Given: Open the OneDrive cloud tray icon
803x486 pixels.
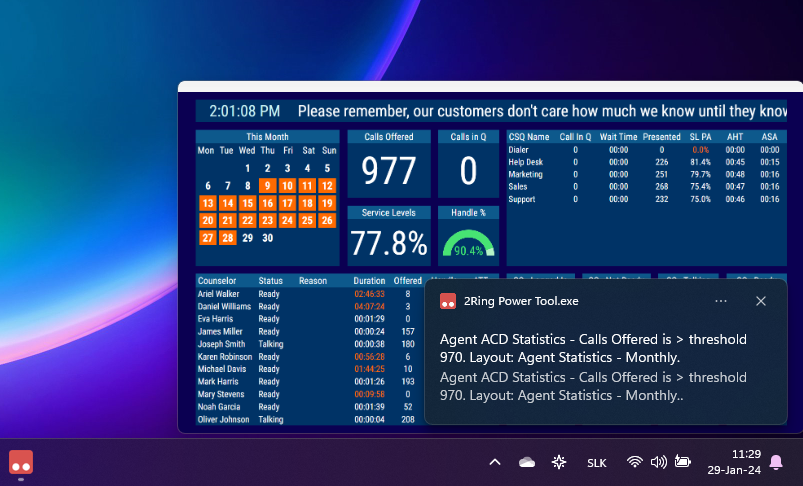Looking at the screenshot, I should (526, 462).
